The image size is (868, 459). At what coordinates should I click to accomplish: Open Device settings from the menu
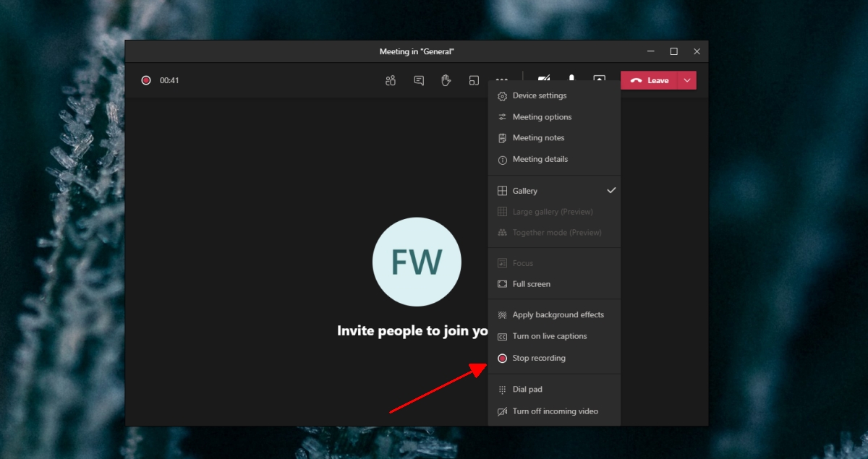click(554, 95)
